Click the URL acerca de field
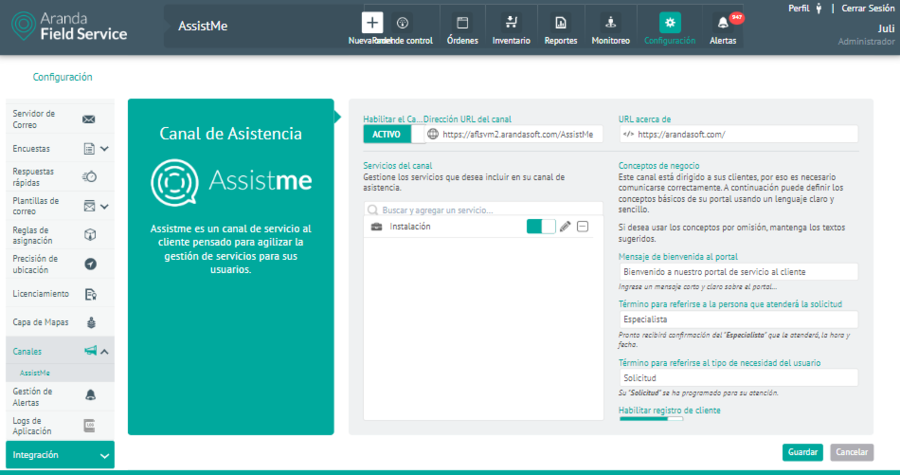Viewport: 900px width, 475px height. [x=739, y=134]
